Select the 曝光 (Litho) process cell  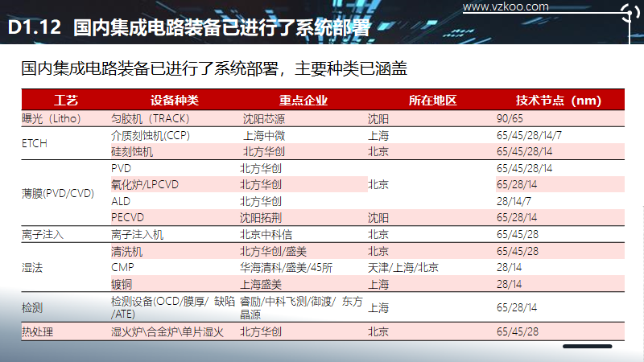click(52, 118)
